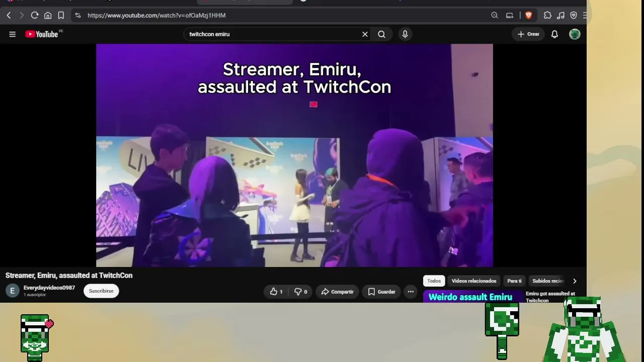Focus the browser address bar URL
The height and width of the screenshot is (362, 644).
pyautogui.click(x=156, y=16)
